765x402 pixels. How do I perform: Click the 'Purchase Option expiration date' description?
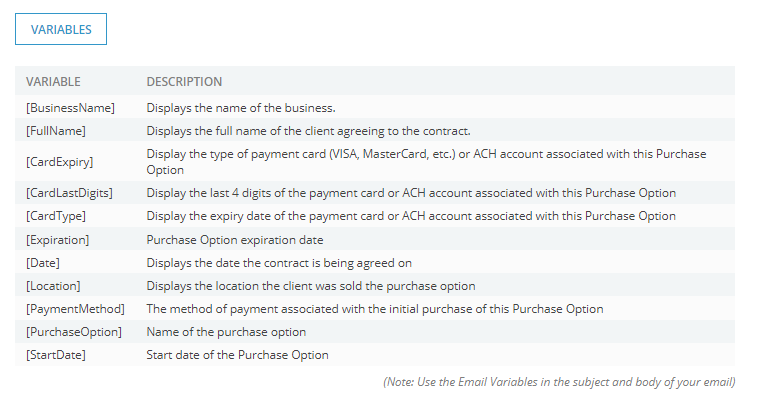pyautogui.click(x=235, y=240)
